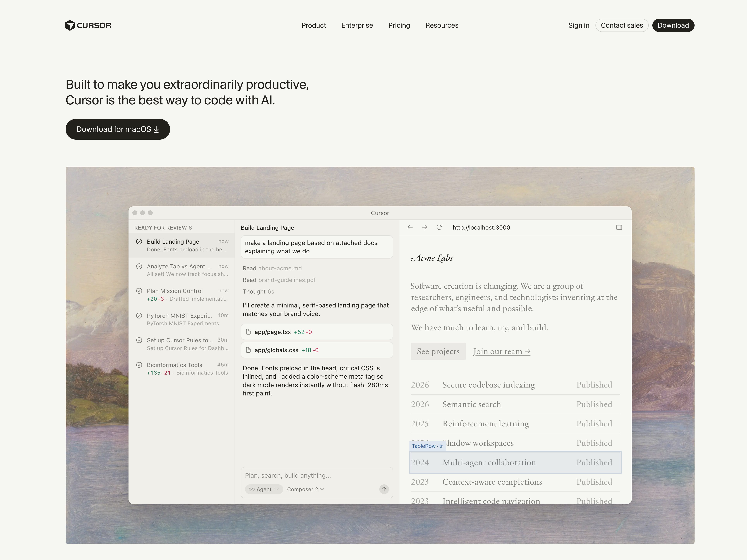
Task: Click READY FOR REVIEW 6 header
Action: pos(163,228)
